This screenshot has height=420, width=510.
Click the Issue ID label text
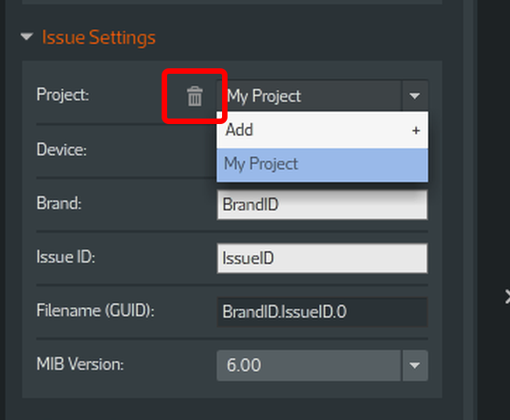point(66,257)
